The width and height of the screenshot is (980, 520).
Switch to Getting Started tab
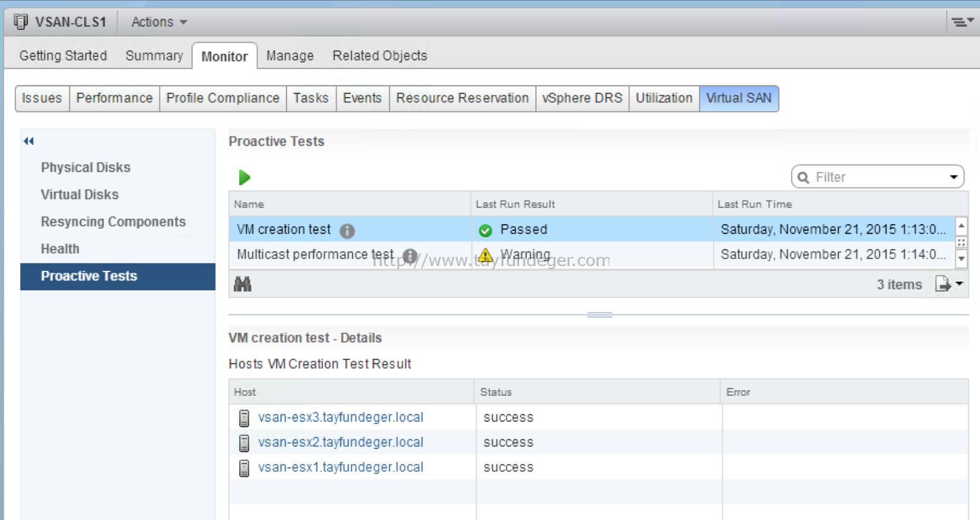pos(63,56)
